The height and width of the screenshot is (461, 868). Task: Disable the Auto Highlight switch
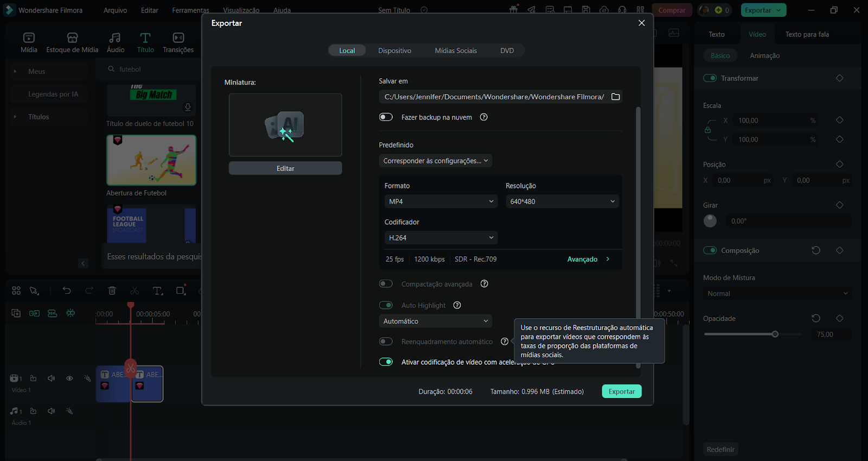tap(386, 305)
